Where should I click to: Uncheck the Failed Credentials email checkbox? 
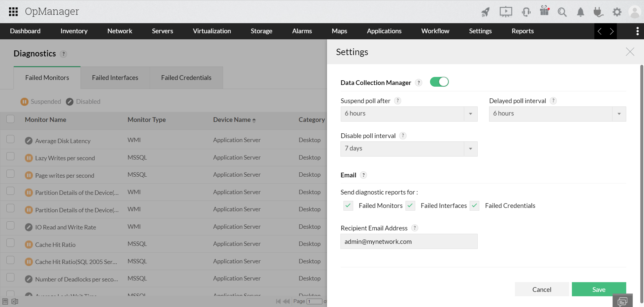474,206
